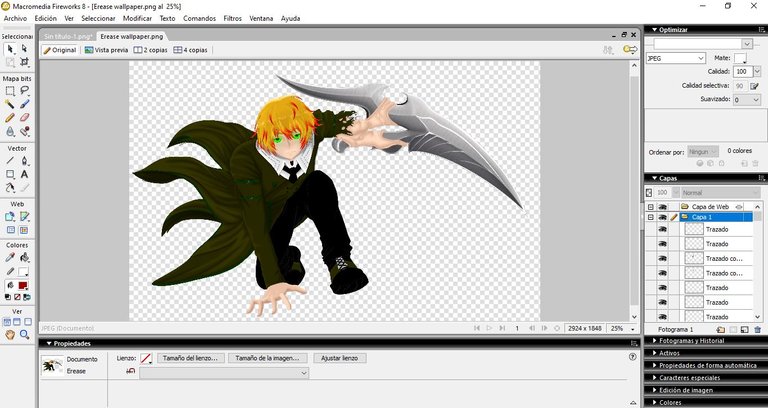
Task: Select the Line tool
Action: [10, 161]
